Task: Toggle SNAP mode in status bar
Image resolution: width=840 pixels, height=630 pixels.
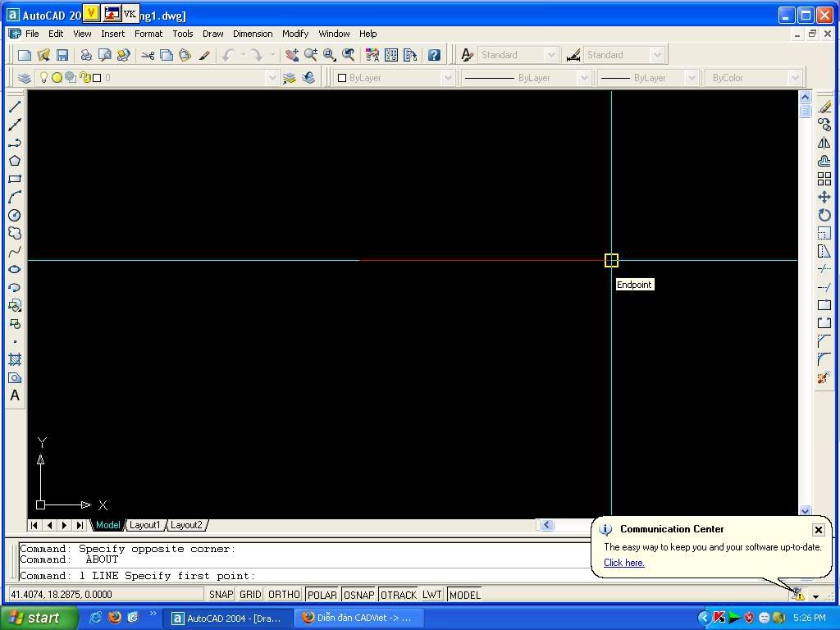Action: 221,595
